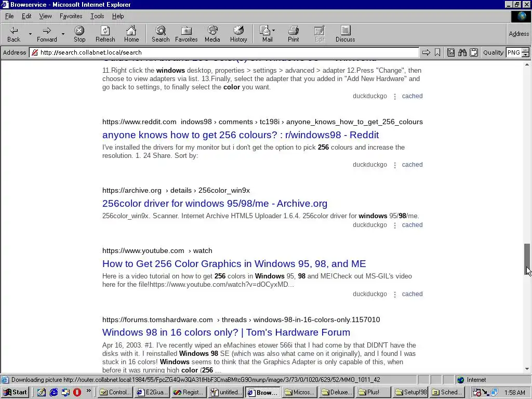Click the network tray icon by the clock

coord(494,393)
